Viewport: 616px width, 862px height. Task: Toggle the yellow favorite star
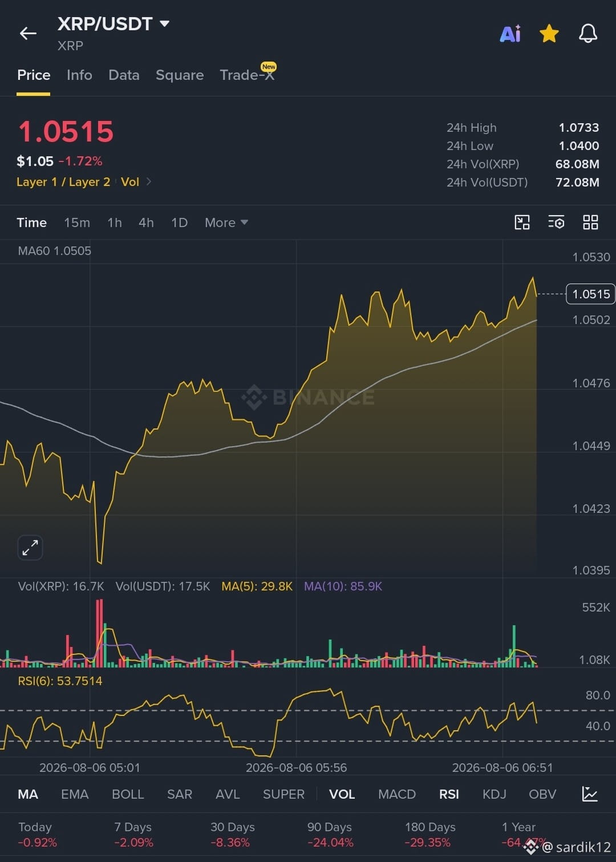pos(549,34)
